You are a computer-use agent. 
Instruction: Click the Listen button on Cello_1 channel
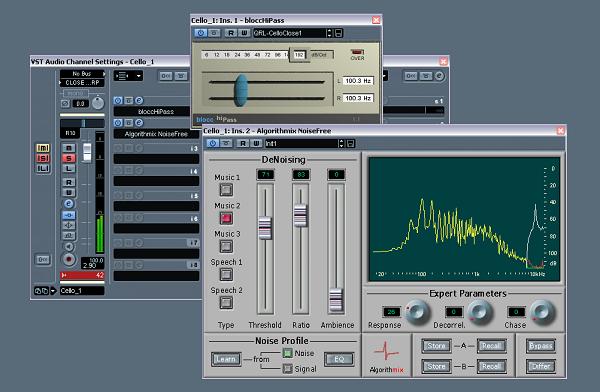(68, 168)
